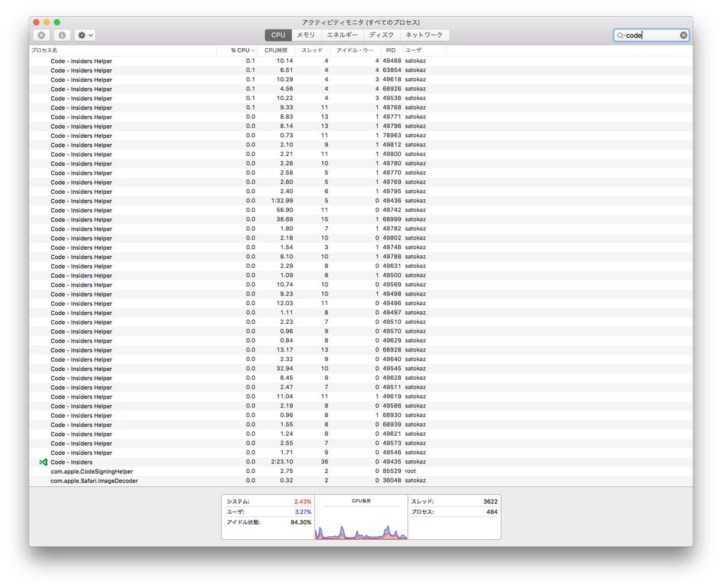The height and width of the screenshot is (588, 722).
Task: Click the CPU負荷 load graph
Action: pyautogui.click(x=362, y=522)
